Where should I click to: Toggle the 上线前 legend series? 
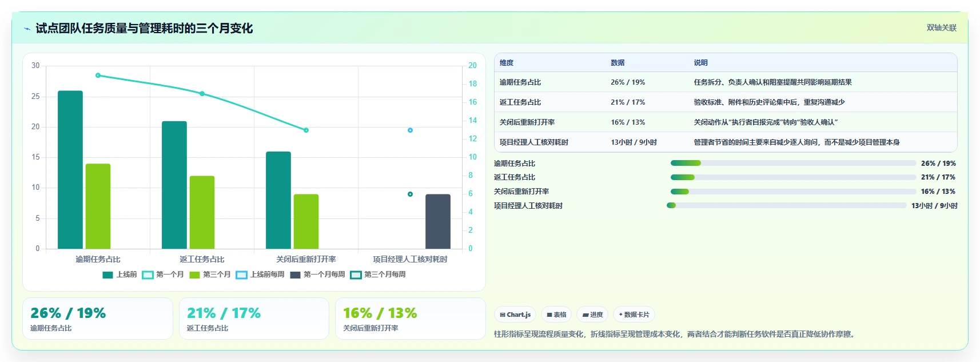(119, 275)
